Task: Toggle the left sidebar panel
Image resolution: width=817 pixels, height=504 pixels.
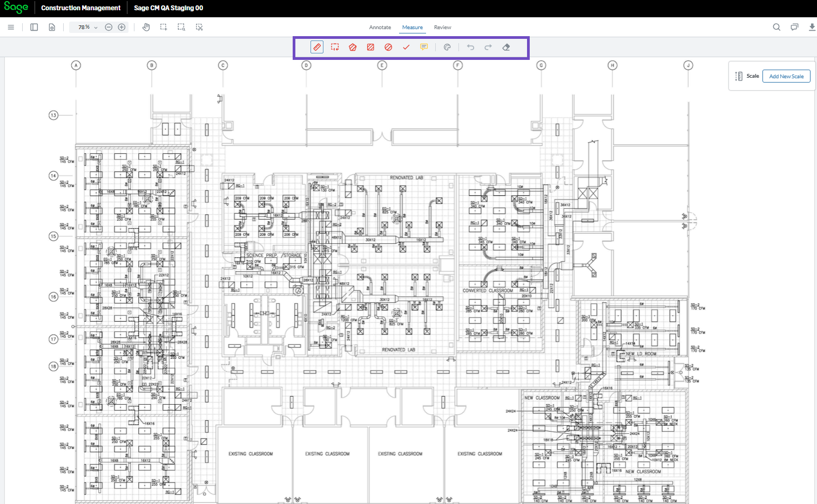Action: point(34,27)
